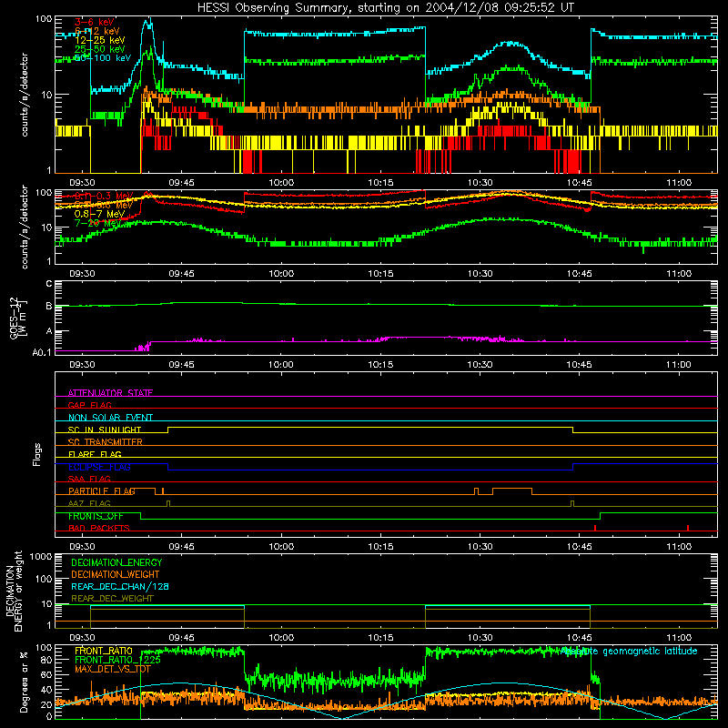Click the '3-6 keV' legend label
The height and width of the screenshot is (728, 728).
[x=95, y=22]
